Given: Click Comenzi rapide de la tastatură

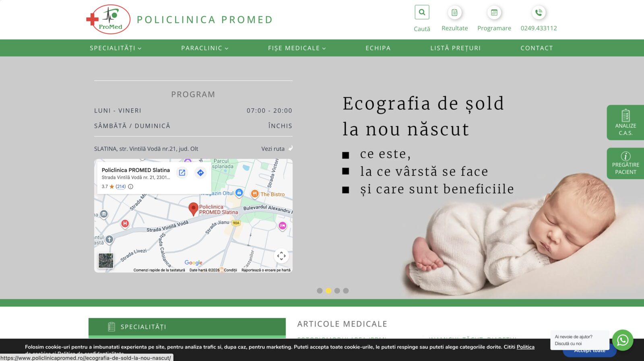Looking at the screenshot, I should coord(159,270).
